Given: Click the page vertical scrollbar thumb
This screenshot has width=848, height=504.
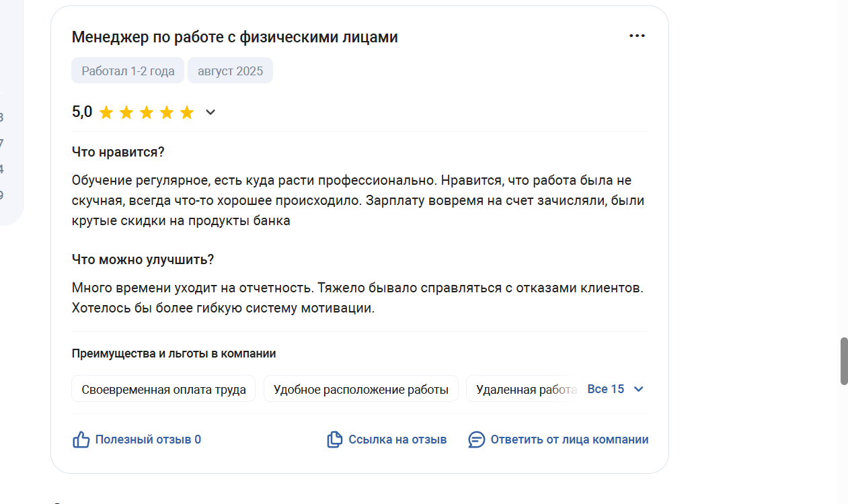Looking at the screenshot, I should coord(844,362).
